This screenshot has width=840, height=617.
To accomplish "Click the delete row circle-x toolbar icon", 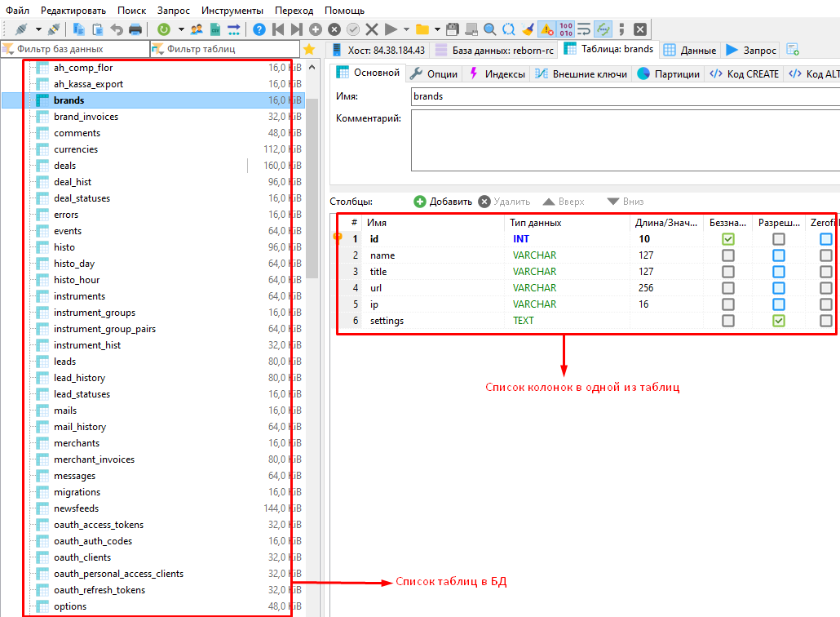I will (334, 29).
